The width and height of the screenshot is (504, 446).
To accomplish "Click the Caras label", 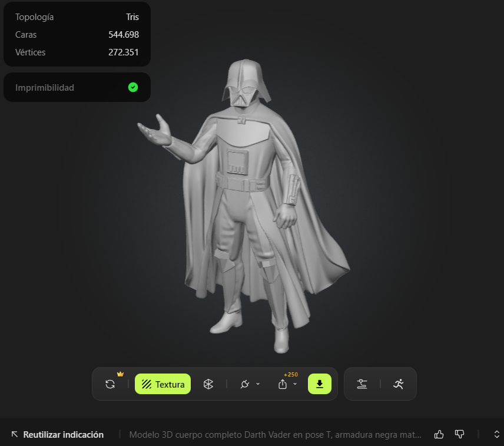I will (26, 34).
